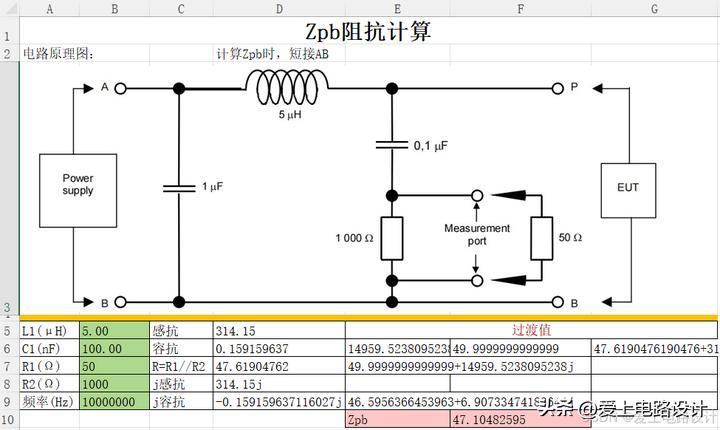Select column F header

coord(520,8)
